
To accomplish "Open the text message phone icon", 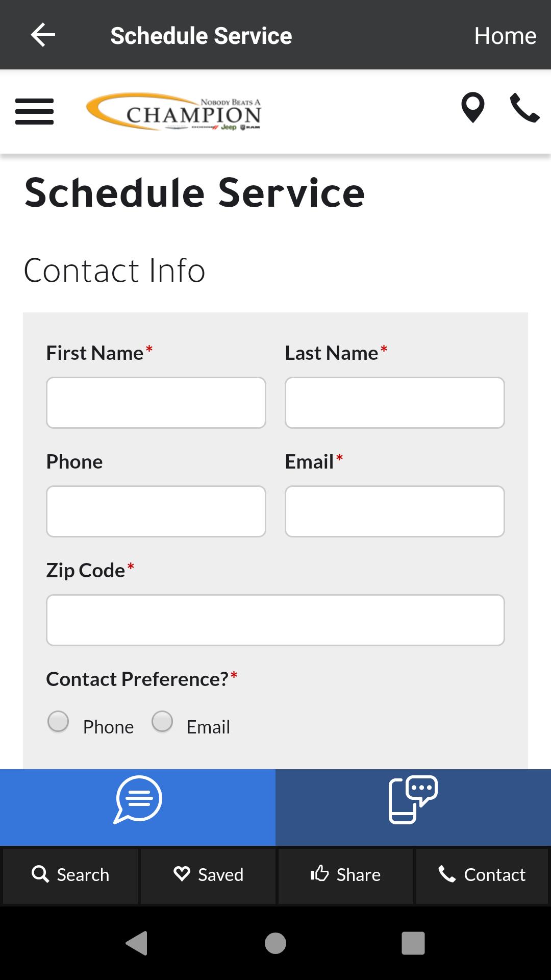I will [x=413, y=800].
